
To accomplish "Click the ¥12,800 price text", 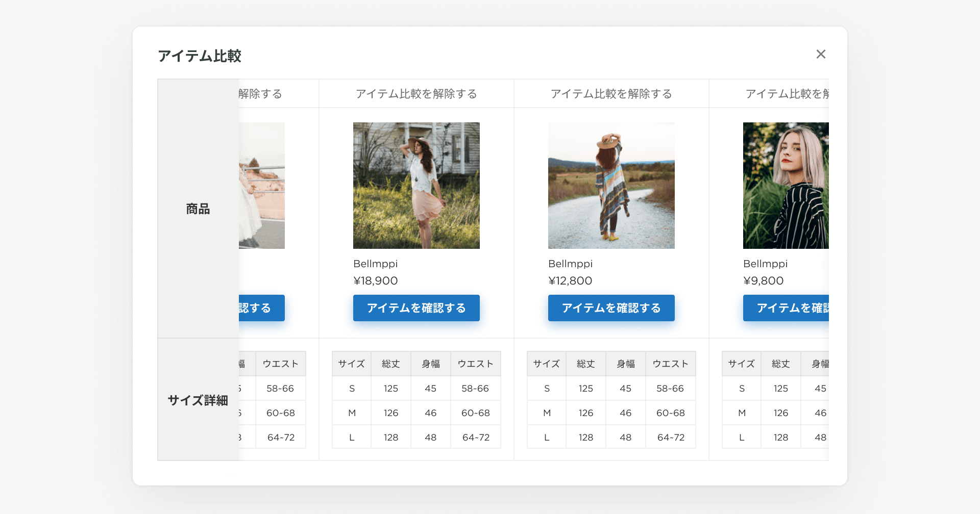I will click(x=570, y=280).
